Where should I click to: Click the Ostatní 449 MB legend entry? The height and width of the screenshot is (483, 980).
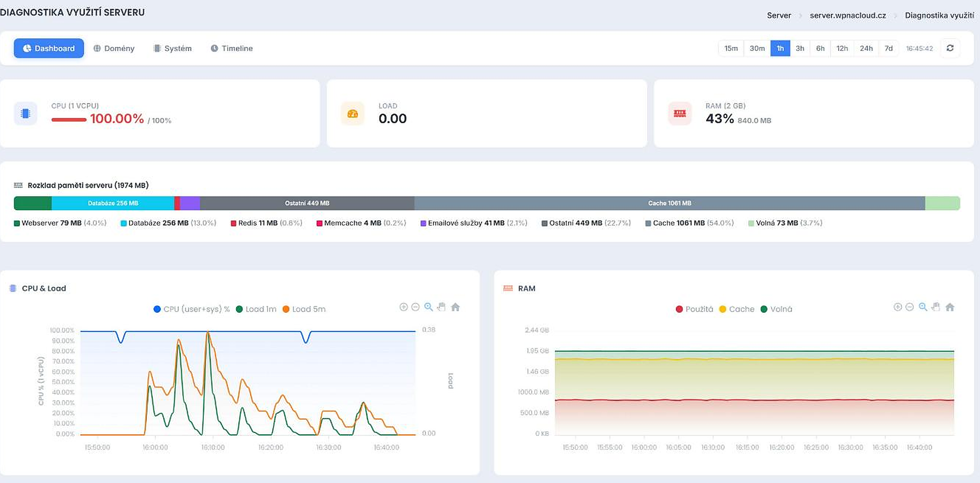[x=586, y=223]
